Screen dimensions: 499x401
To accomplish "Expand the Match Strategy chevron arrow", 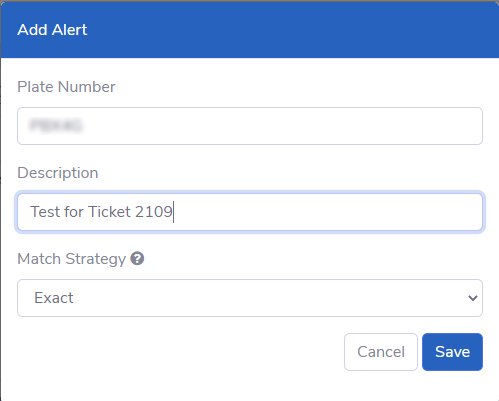I will [473, 298].
